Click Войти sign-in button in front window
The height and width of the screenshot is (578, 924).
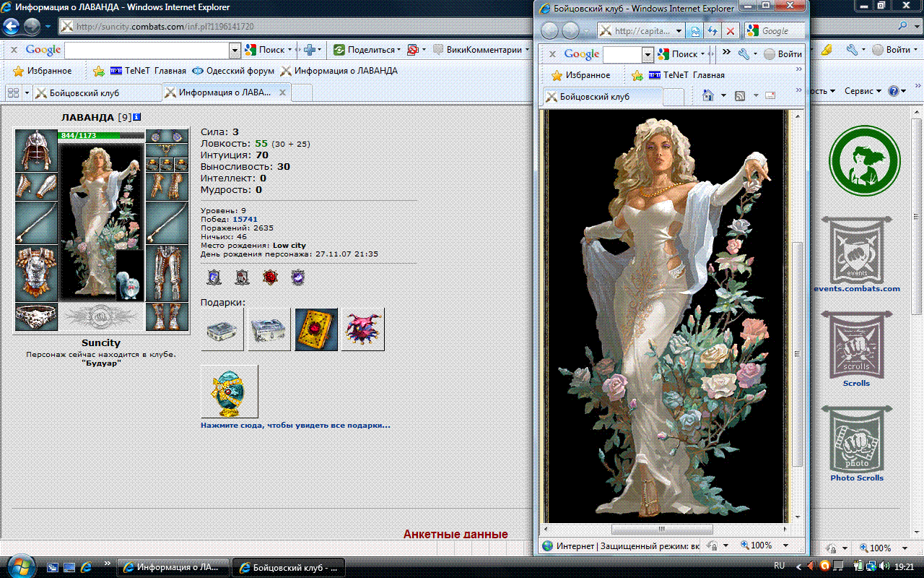(x=783, y=54)
